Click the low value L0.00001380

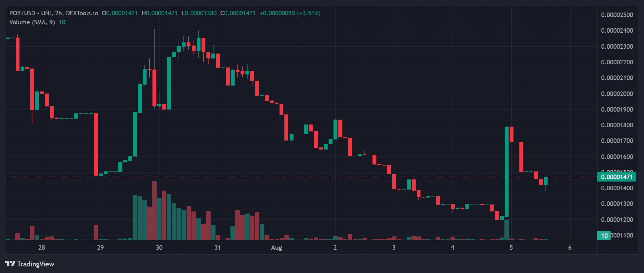[x=199, y=13]
